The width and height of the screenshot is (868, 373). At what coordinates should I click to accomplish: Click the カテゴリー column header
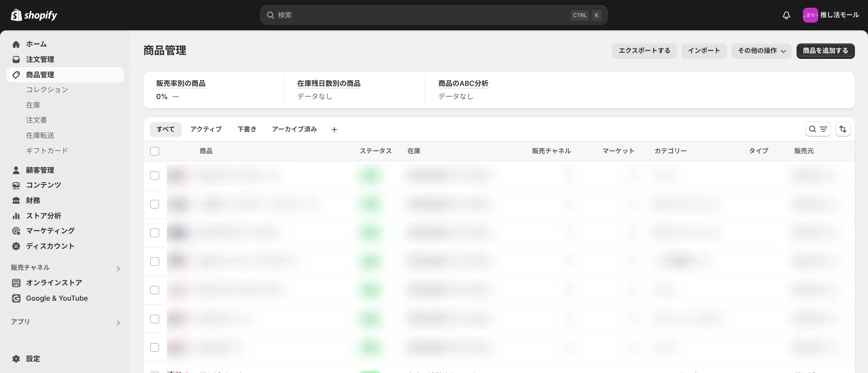(x=671, y=151)
